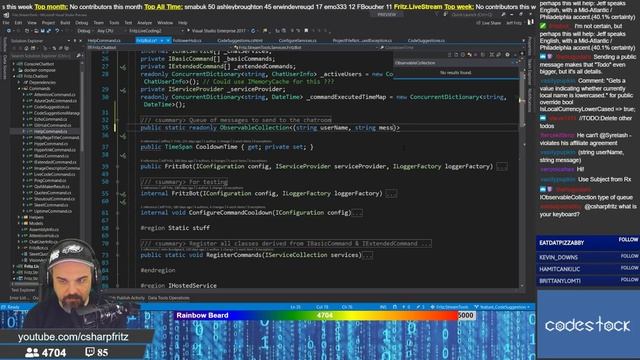640x360 pixels.
Task: Open the editor tab overflow dropdown arrow
Action: pos(523,40)
